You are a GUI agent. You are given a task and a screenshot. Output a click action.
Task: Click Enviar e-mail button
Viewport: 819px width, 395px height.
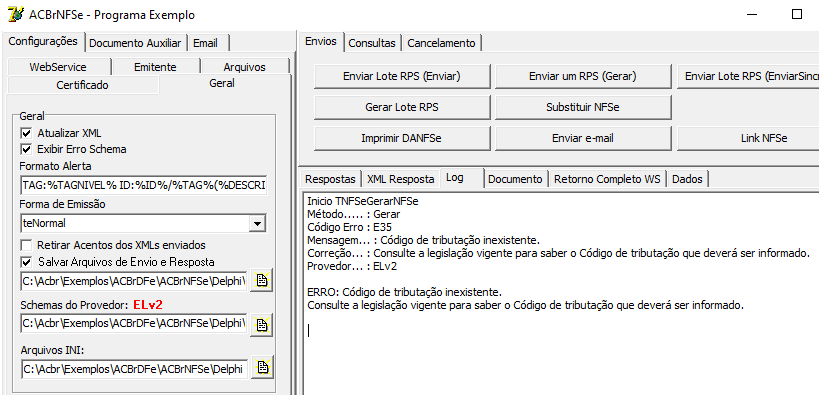582,138
